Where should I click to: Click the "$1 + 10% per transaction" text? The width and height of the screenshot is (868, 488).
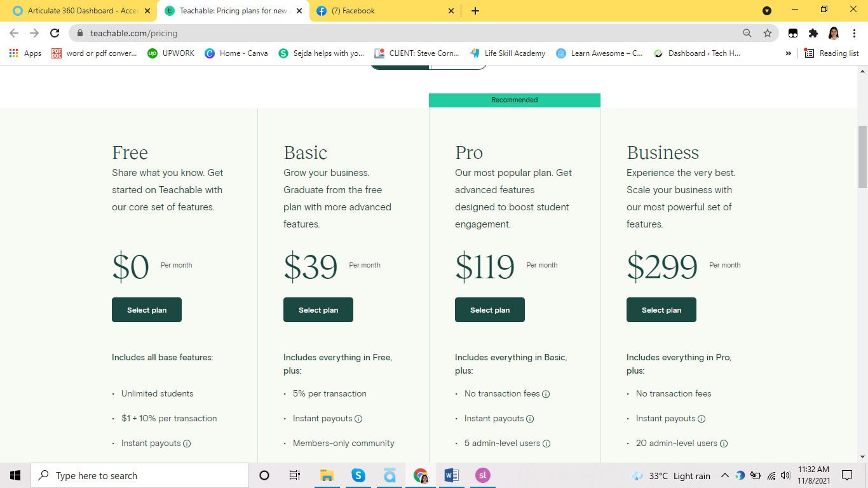pyautogui.click(x=169, y=419)
